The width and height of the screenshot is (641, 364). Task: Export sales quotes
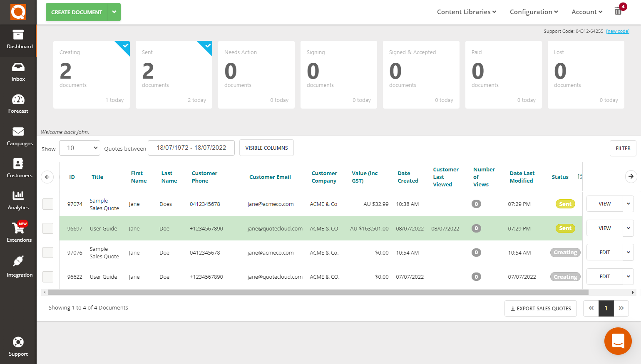(x=540, y=308)
